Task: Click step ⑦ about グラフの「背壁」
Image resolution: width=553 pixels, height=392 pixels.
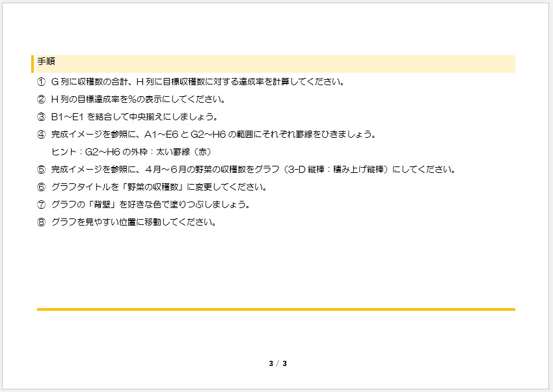Action: tap(144, 205)
